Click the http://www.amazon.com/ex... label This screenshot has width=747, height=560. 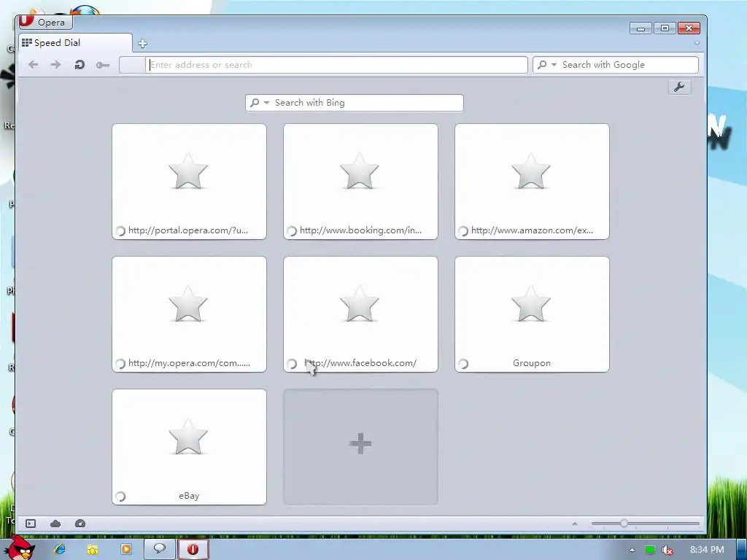coord(532,230)
